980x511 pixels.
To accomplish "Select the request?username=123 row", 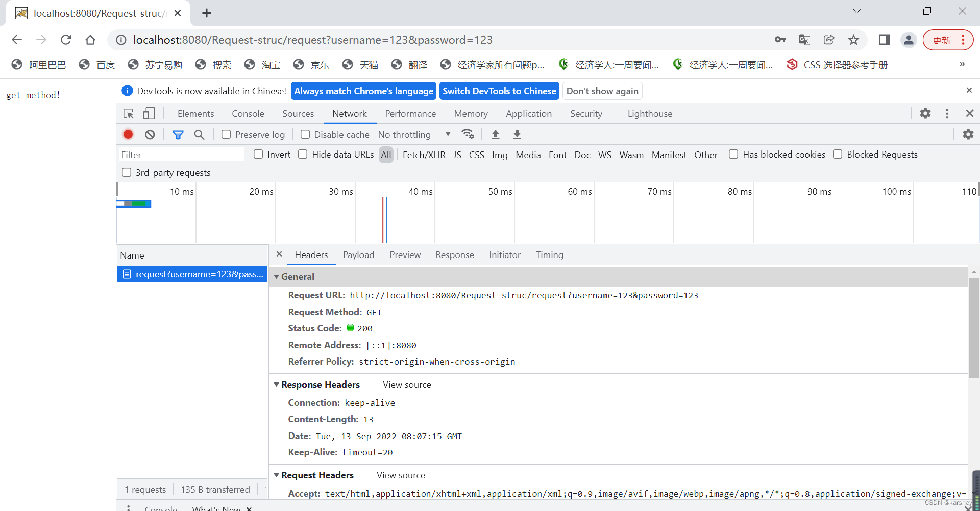I will pyautogui.click(x=192, y=274).
